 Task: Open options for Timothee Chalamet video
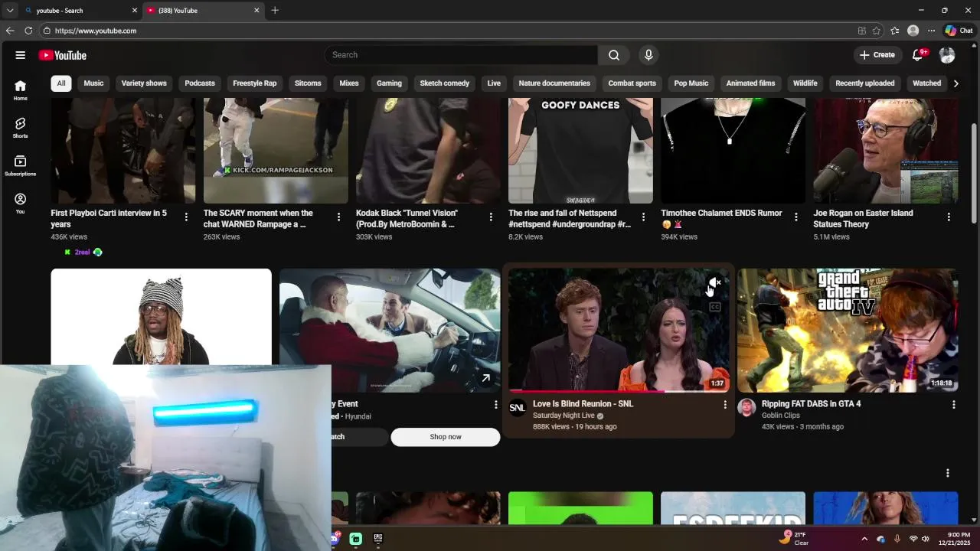(x=795, y=217)
